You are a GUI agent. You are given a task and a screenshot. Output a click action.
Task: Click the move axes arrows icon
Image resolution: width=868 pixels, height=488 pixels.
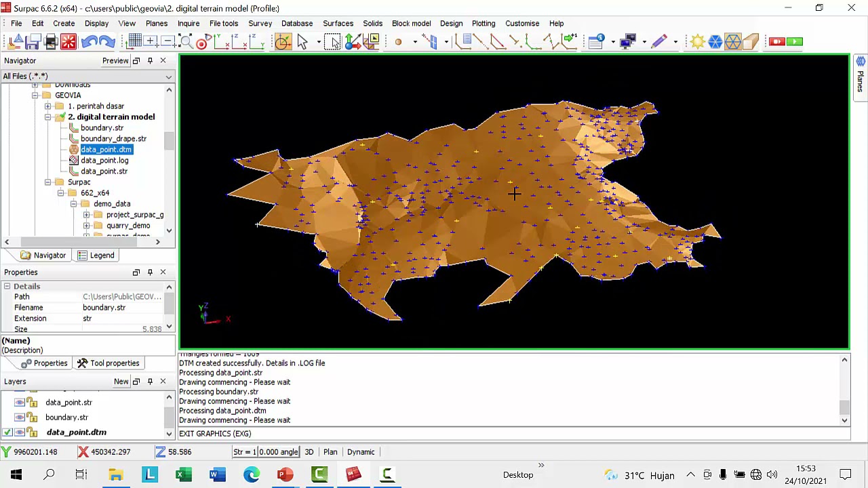pos(353,42)
